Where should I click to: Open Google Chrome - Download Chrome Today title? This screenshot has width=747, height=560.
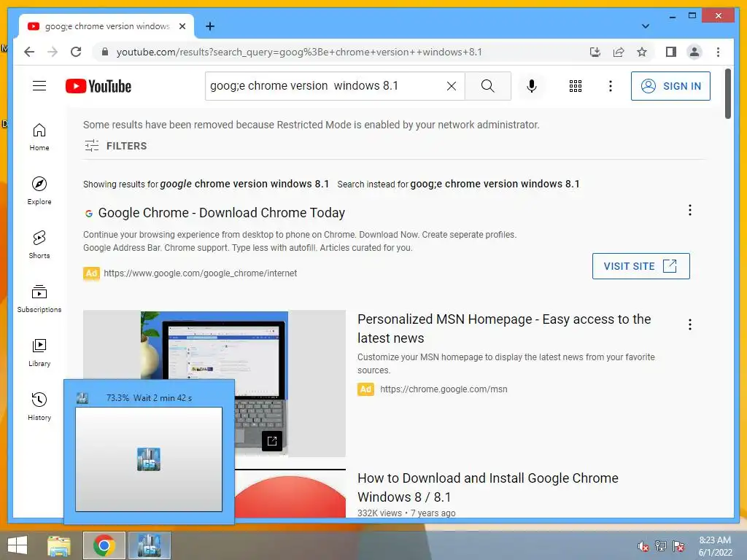click(x=221, y=212)
